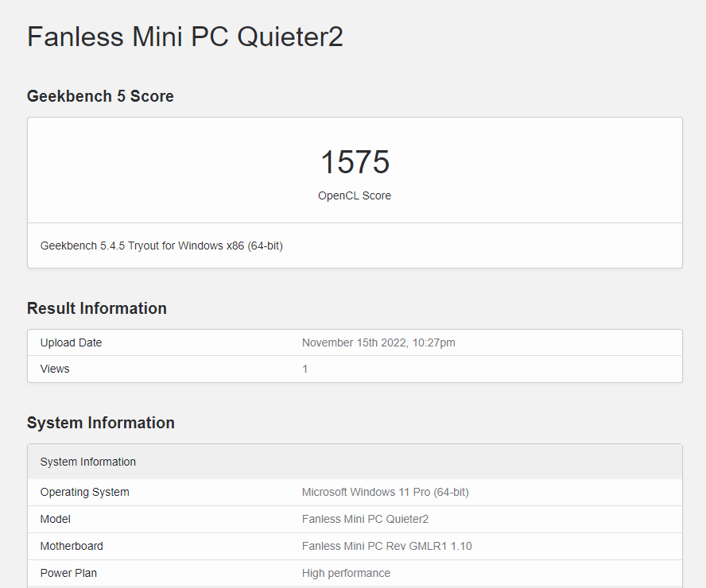The image size is (706, 588).
Task: Select the Model value 'Fanless Mini PC Quieter2'
Action: pos(365,519)
